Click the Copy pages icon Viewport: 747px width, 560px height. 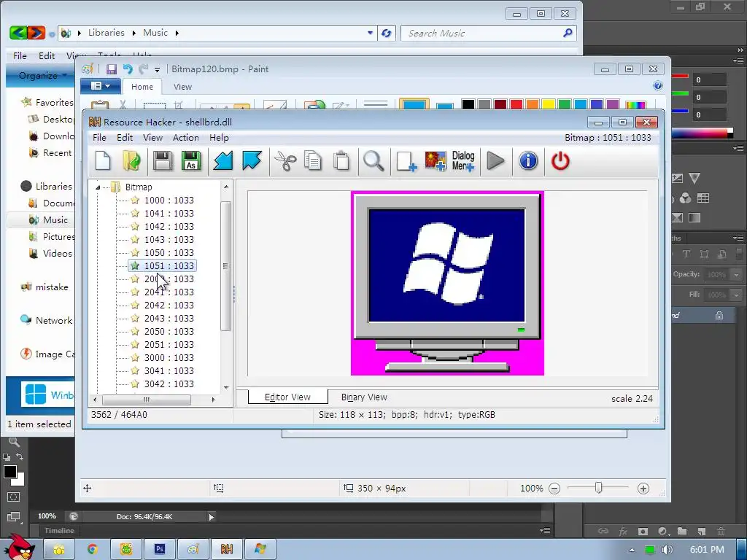coord(313,161)
